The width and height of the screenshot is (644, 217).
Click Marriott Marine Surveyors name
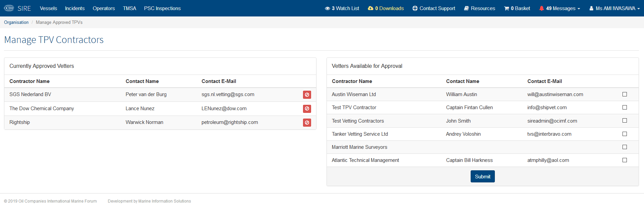(359, 147)
